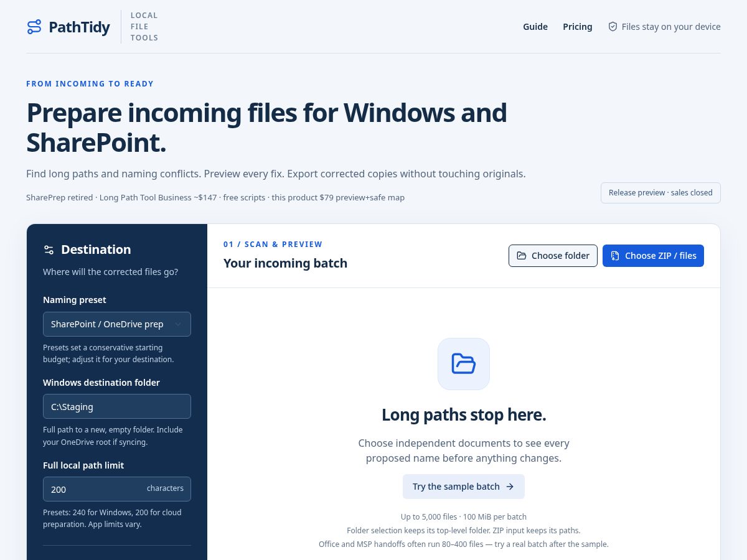This screenshot has height=560, width=747.
Task: Click the Choose ZIP / files button
Action: [x=653, y=256]
